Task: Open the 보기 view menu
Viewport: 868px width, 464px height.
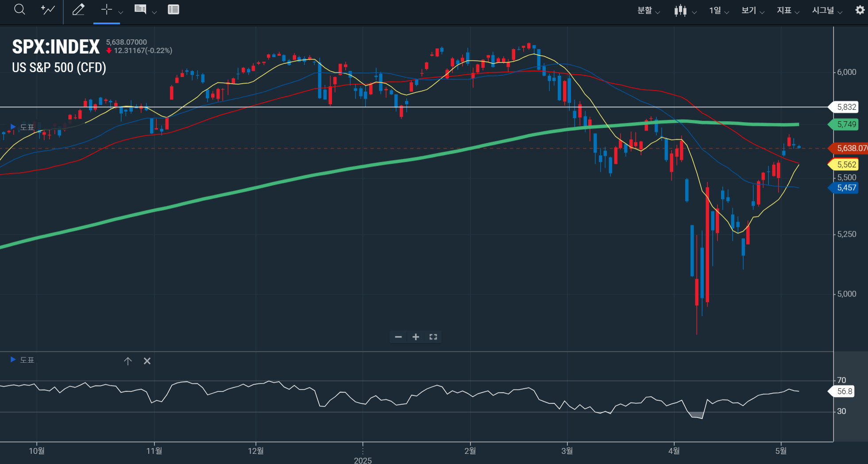Action: coord(752,11)
